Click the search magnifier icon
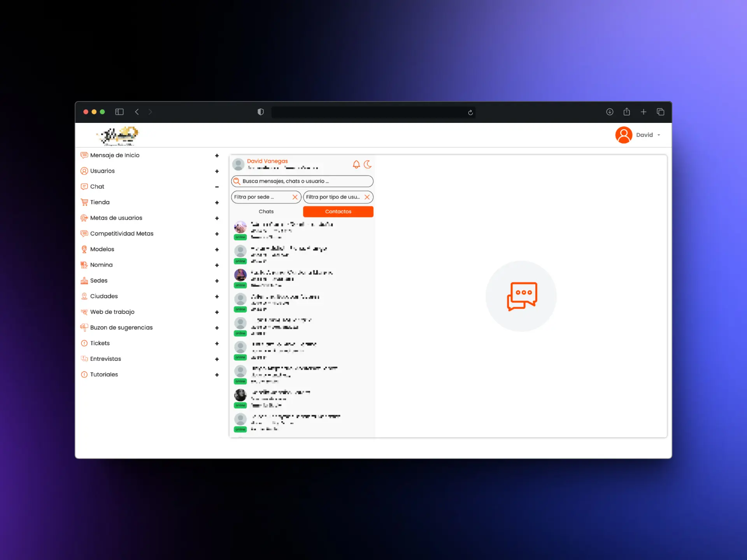Image resolution: width=747 pixels, height=560 pixels. [237, 181]
